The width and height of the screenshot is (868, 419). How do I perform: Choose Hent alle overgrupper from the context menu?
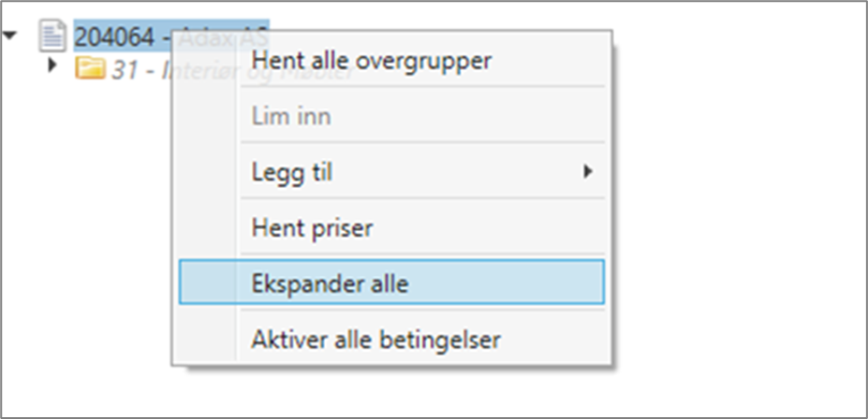pyautogui.click(x=372, y=62)
